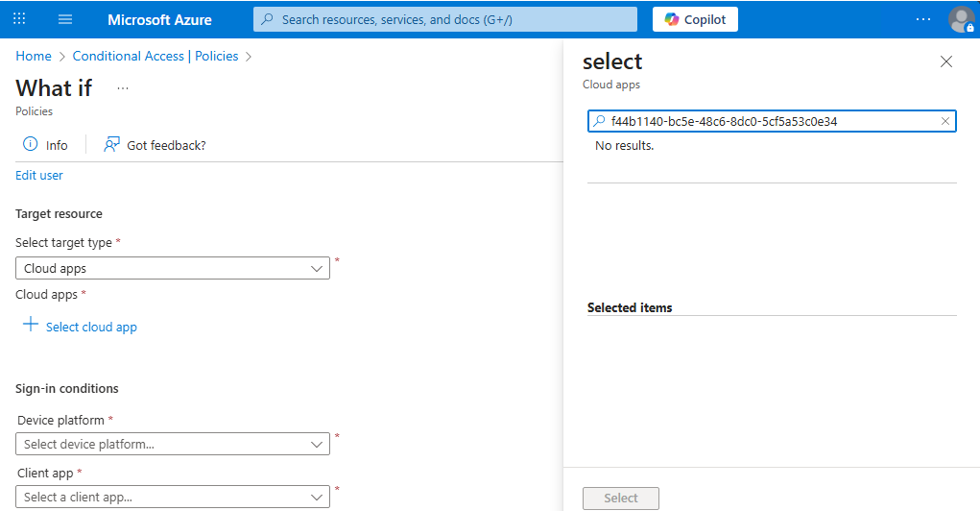Image resolution: width=980 pixels, height=511 pixels.
Task: Click the What if page title
Action: 54,88
